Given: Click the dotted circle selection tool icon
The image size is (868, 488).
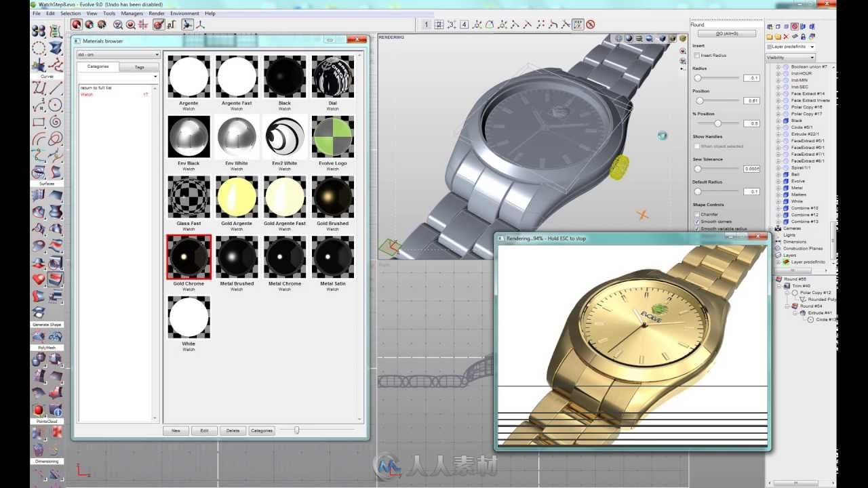Looking at the screenshot, I should click(x=39, y=48).
